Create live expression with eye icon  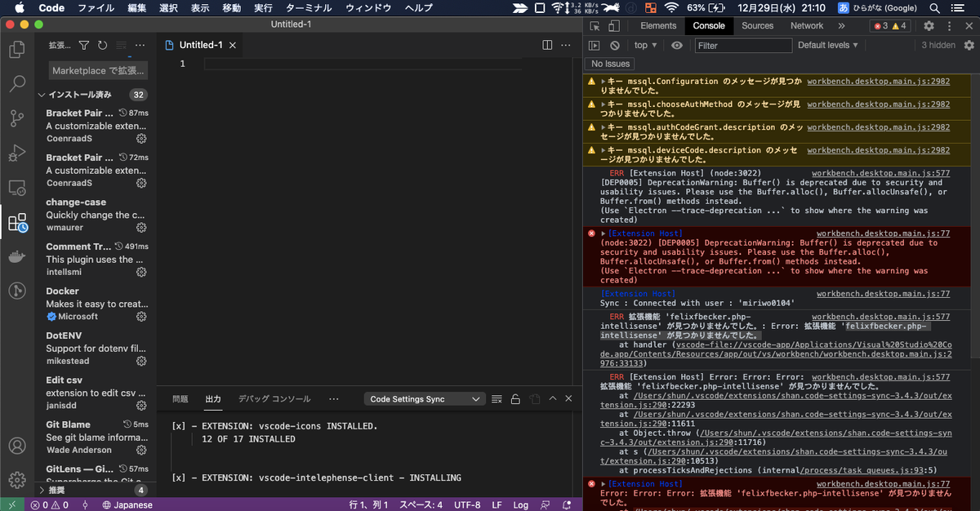(677, 46)
